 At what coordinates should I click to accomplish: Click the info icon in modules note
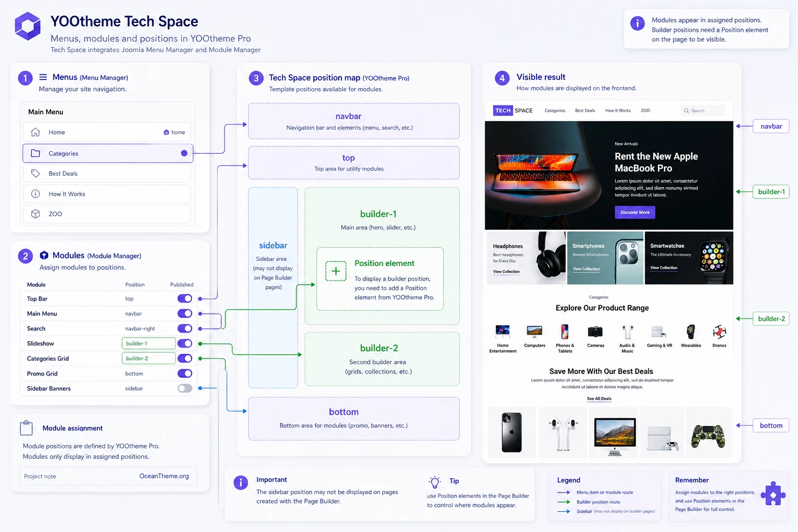tap(637, 23)
